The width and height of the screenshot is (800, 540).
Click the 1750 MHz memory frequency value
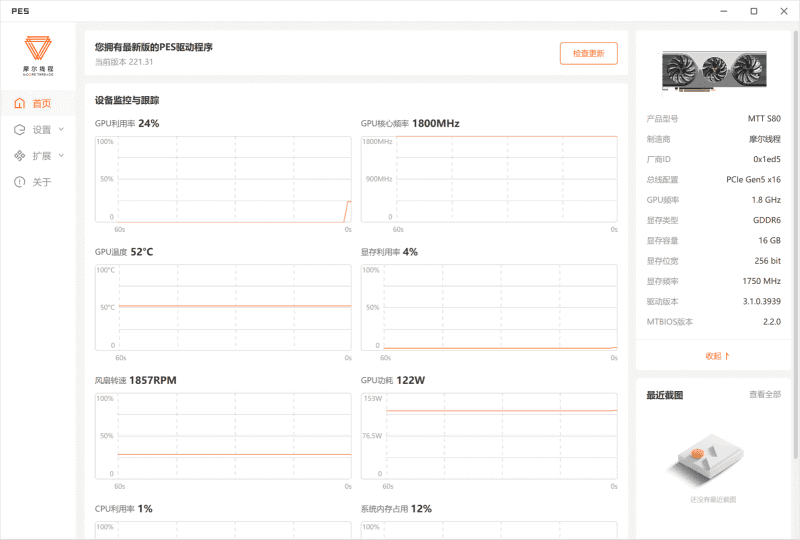click(x=762, y=281)
